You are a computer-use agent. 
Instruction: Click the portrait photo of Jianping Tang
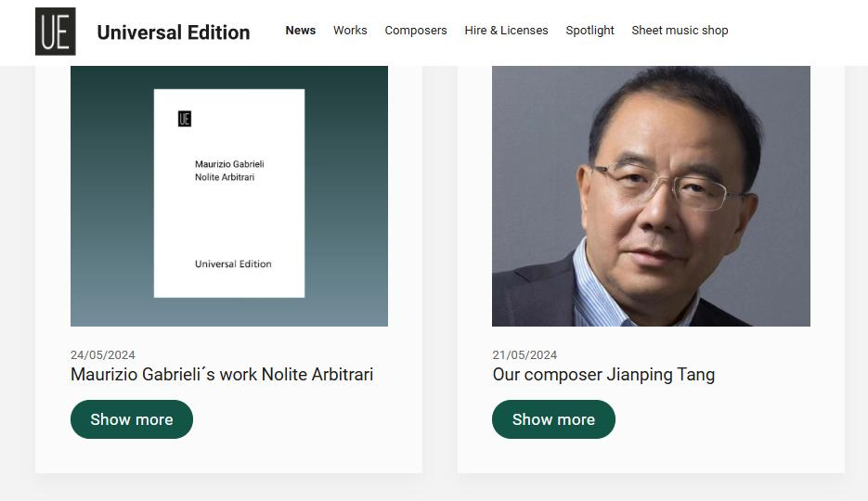point(651,196)
